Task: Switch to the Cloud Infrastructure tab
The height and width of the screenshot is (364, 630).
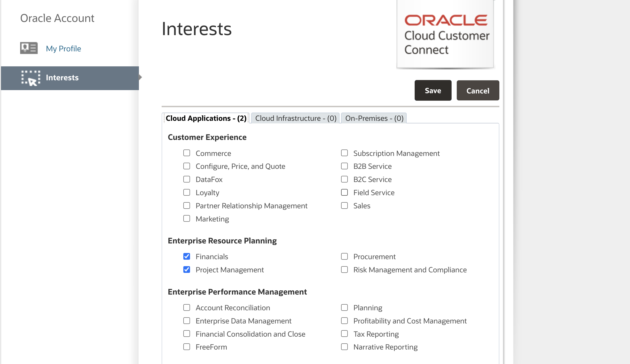Action: 296,118
